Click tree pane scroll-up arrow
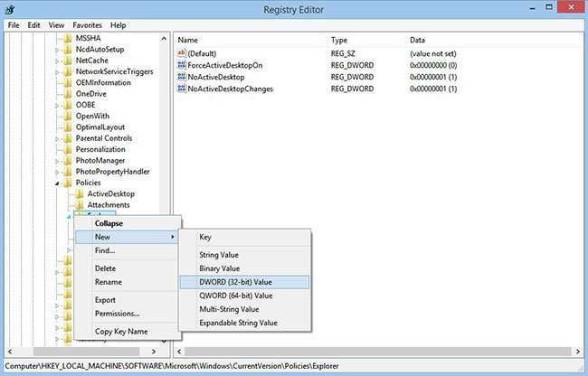Viewport: 588px width, 376px height. (164, 39)
